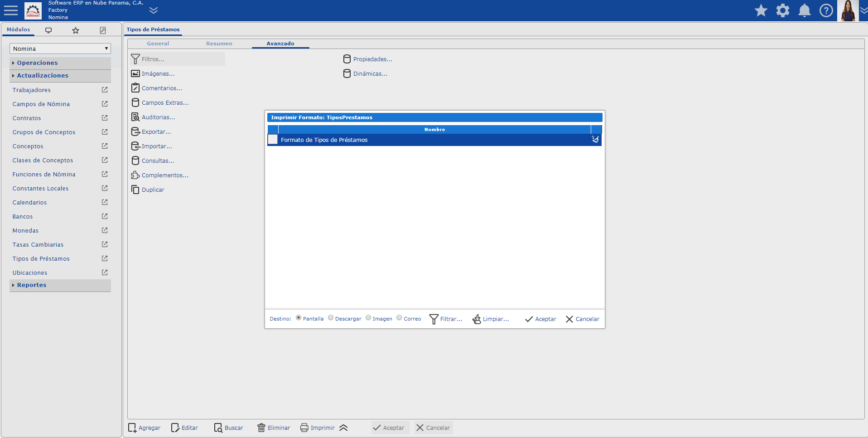This screenshot has width=868, height=438.
Task: Open notifications bell
Action: coord(805,10)
